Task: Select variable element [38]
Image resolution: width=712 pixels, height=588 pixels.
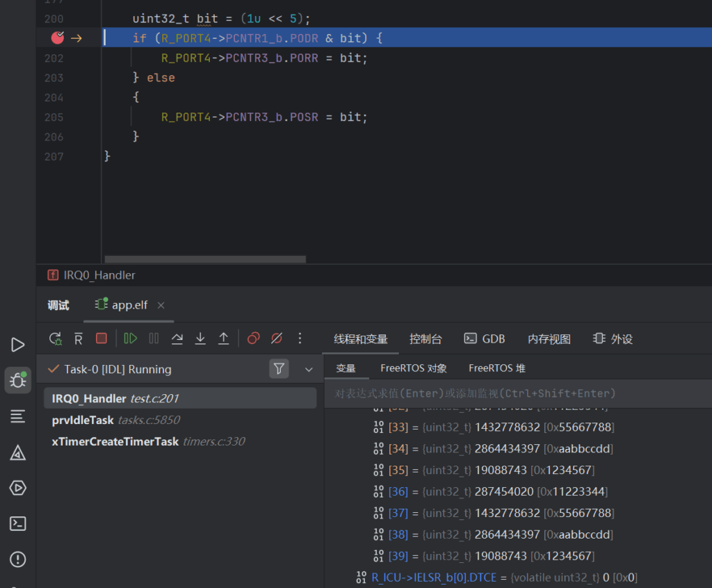Action: [x=493, y=534]
